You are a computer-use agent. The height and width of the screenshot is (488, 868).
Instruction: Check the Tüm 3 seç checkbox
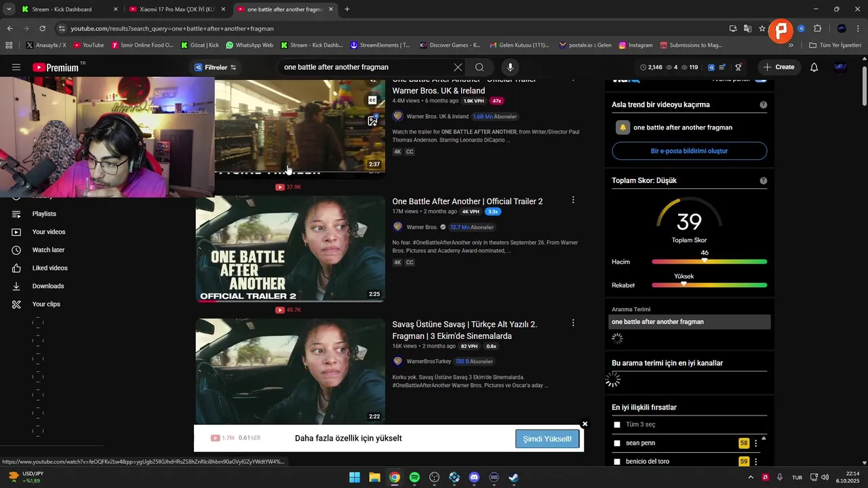[617, 425]
